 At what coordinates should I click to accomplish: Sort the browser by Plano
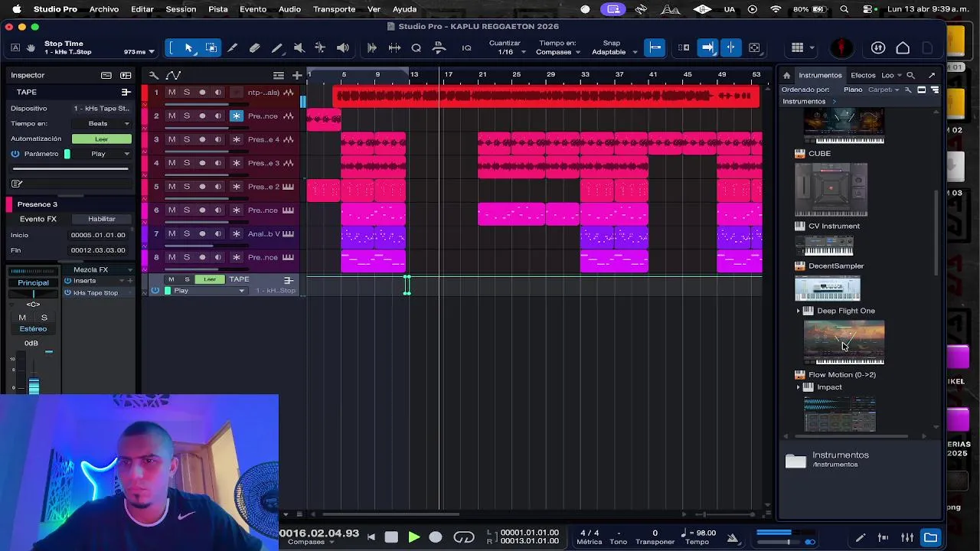[x=853, y=90]
